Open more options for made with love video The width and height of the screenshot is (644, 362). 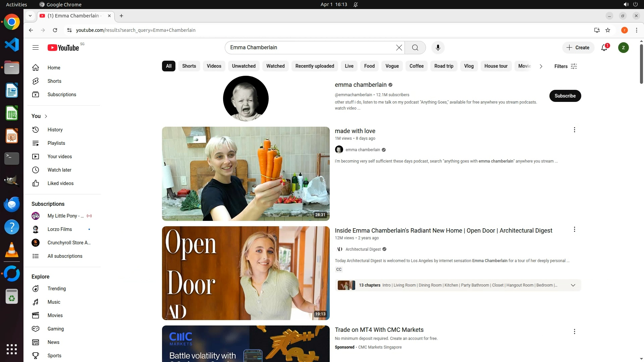point(574,130)
